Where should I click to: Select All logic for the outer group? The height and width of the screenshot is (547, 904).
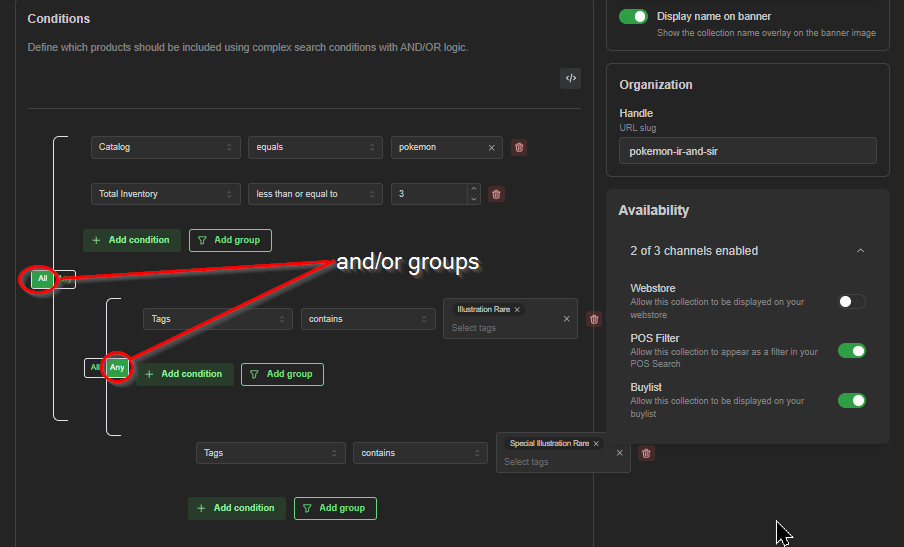(x=43, y=279)
